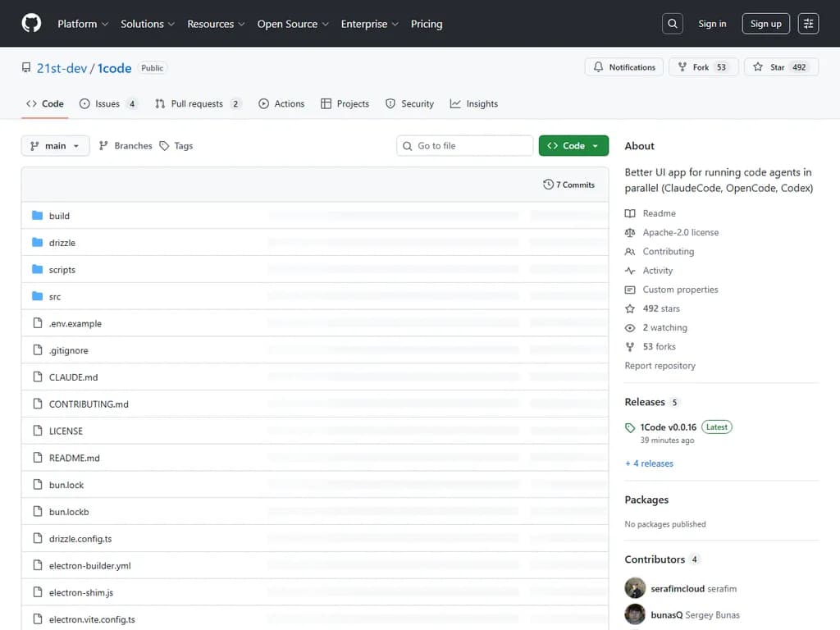The image size is (840, 630).
Task: Expand the Resources menu chevron
Action: click(243, 24)
